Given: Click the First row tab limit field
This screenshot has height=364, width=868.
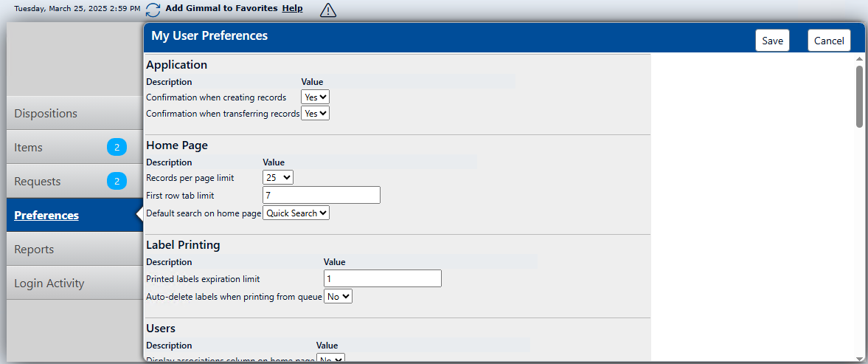Looking at the screenshot, I should pos(322,195).
